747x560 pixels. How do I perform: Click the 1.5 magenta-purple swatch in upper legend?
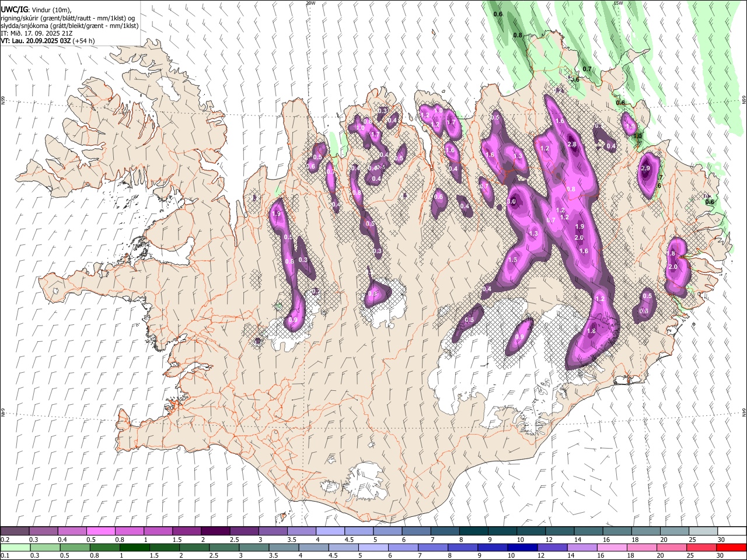[186, 531]
